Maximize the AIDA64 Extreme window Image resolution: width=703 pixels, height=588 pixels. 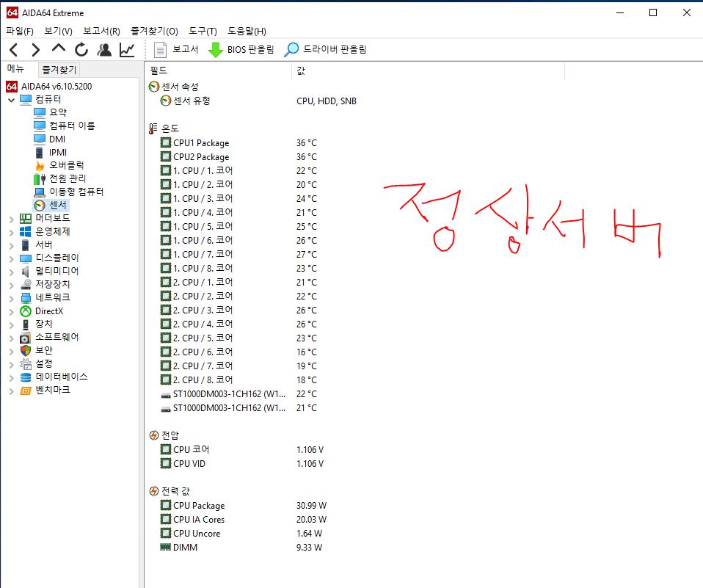click(x=653, y=12)
